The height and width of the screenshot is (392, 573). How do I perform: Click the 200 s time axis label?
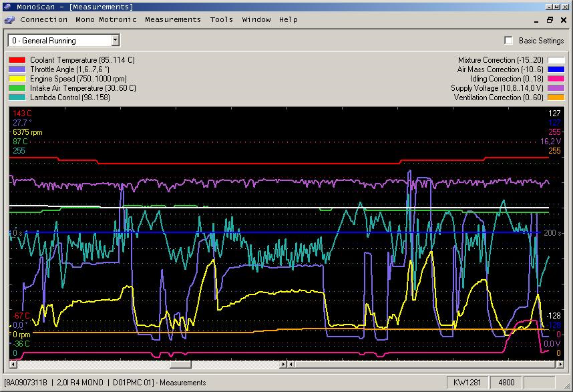[x=552, y=232]
